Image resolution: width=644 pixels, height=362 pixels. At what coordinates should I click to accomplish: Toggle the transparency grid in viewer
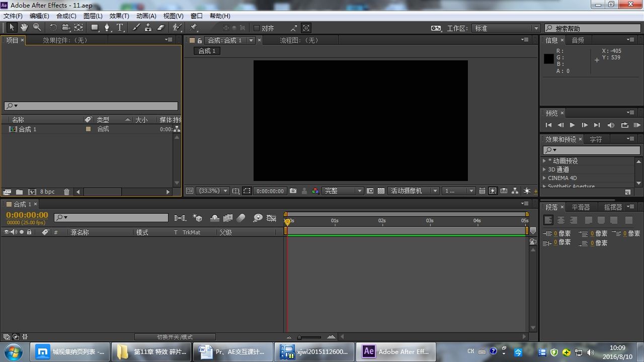tap(381, 191)
